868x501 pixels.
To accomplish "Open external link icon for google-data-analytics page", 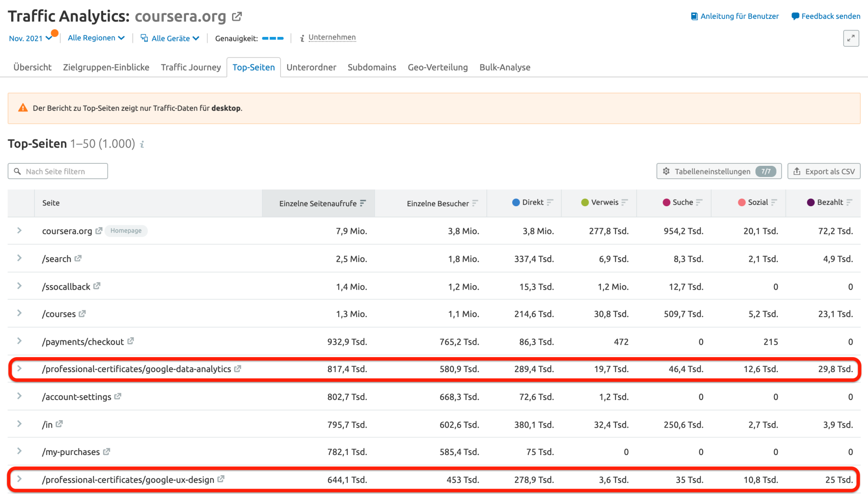I will click(238, 369).
